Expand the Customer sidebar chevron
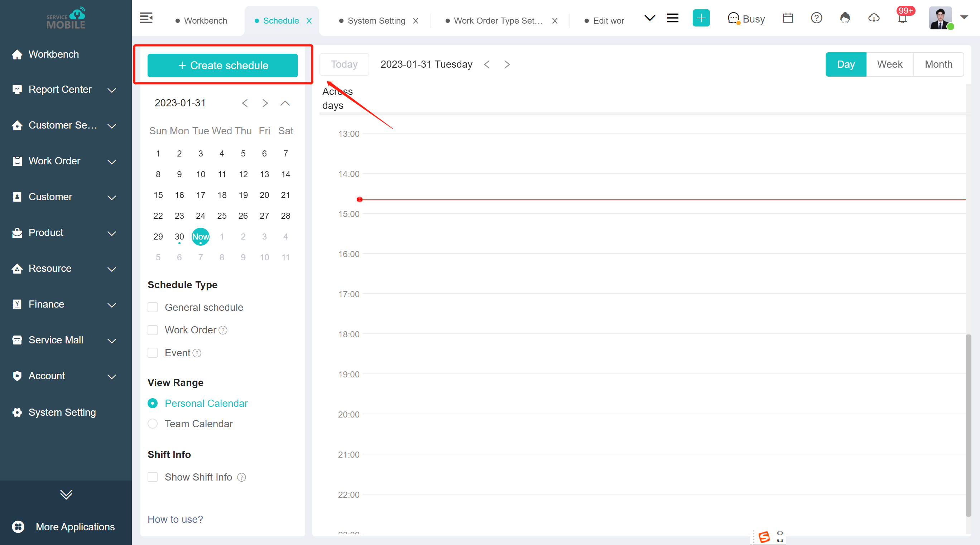Image resolution: width=980 pixels, height=545 pixels. click(x=111, y=197)
